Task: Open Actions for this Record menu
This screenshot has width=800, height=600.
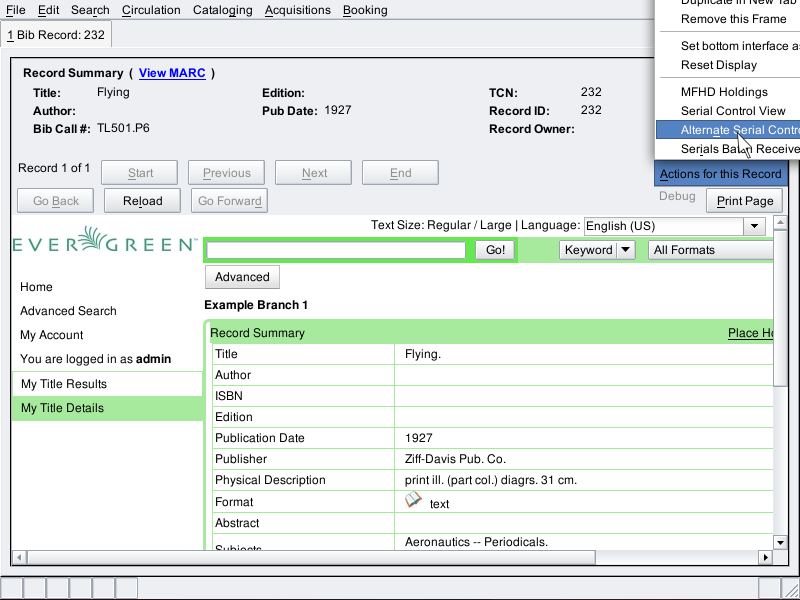Action: coord(720,174)
